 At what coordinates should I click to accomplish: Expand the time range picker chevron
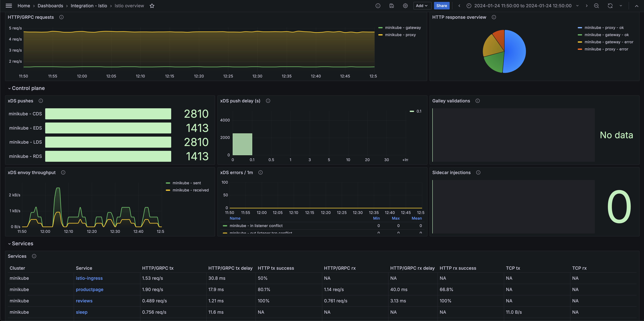tap(577, 6)
